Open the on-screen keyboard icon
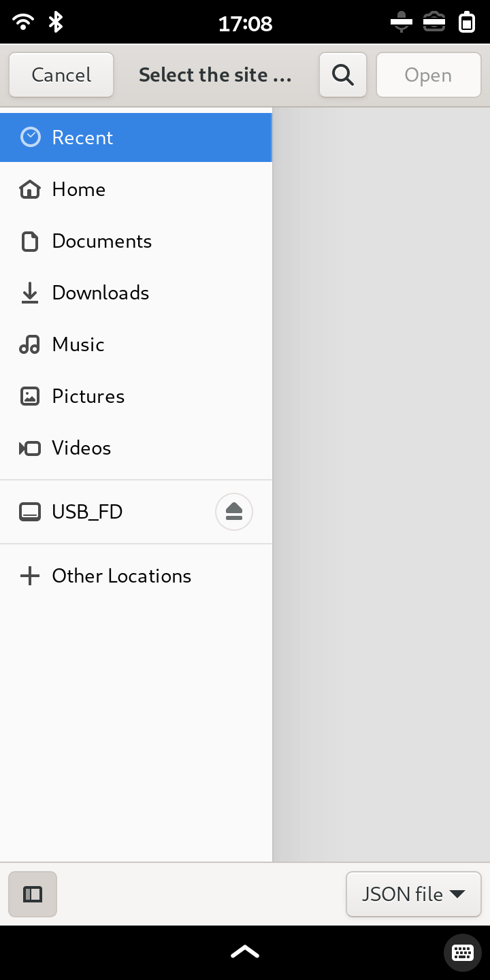The image size is (490, 980). coord(463,952)
